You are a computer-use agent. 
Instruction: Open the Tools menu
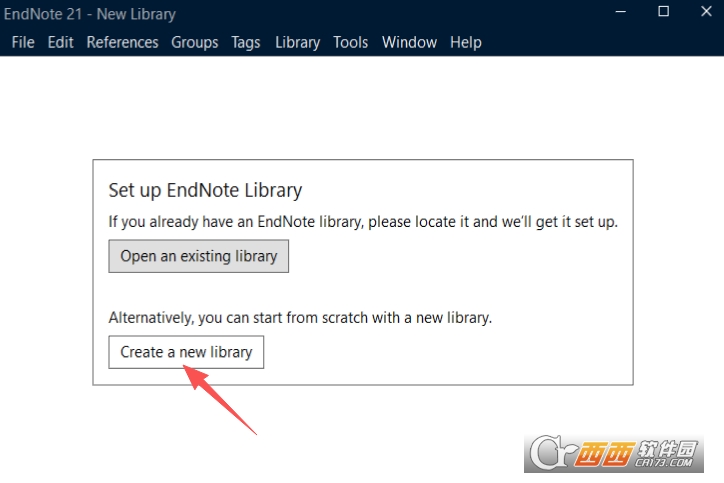pyautogui.click(x=350, y=42)
